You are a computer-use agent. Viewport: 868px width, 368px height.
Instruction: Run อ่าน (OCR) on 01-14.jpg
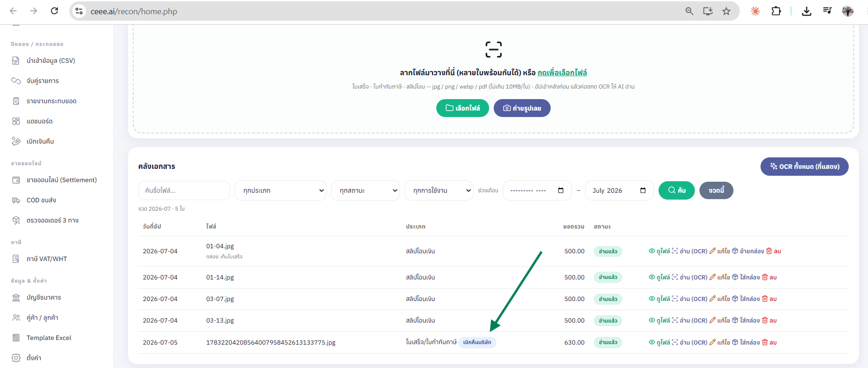689,277
